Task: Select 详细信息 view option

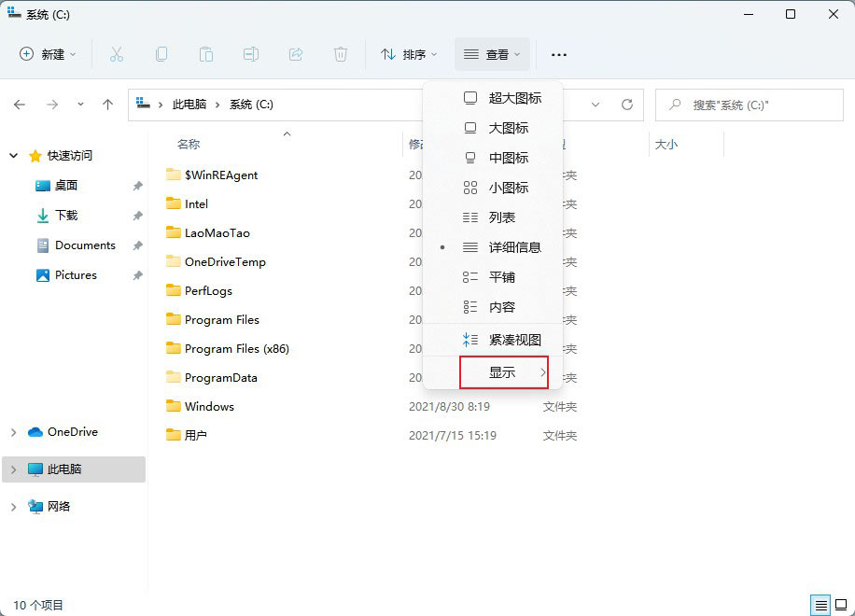Action: [493, 247]
